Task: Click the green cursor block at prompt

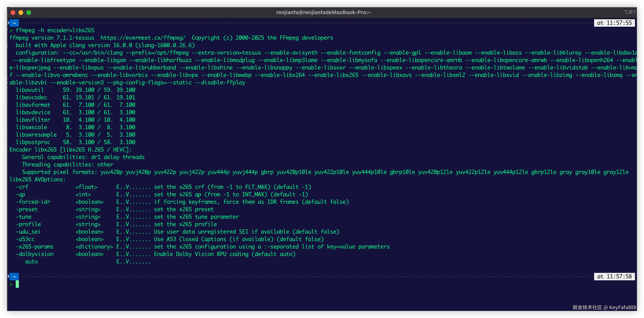Action: (x=17, y=284)
